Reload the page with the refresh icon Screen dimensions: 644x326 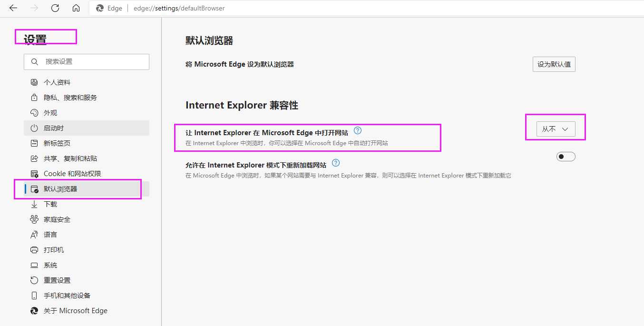pyautogui.click(x=55, y=8)
